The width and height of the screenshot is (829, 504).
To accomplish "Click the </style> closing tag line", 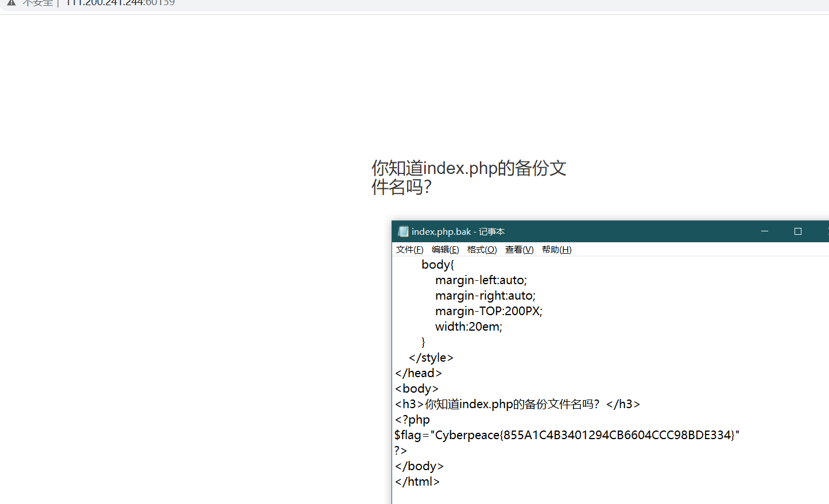I will click(430, 357).
